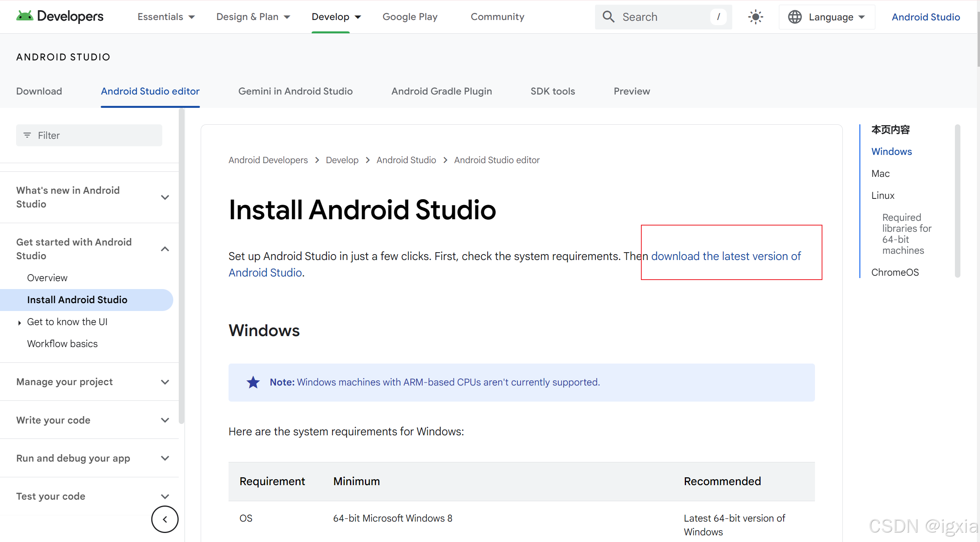Jump to Windows in page contents
The image size is (980, 542).
coord(891,151)
